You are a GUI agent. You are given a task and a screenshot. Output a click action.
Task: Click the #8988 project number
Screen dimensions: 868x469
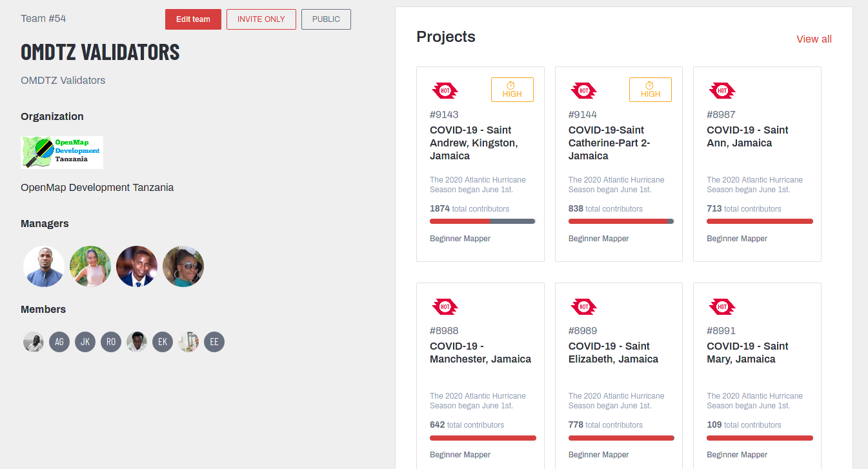(444, 330)
